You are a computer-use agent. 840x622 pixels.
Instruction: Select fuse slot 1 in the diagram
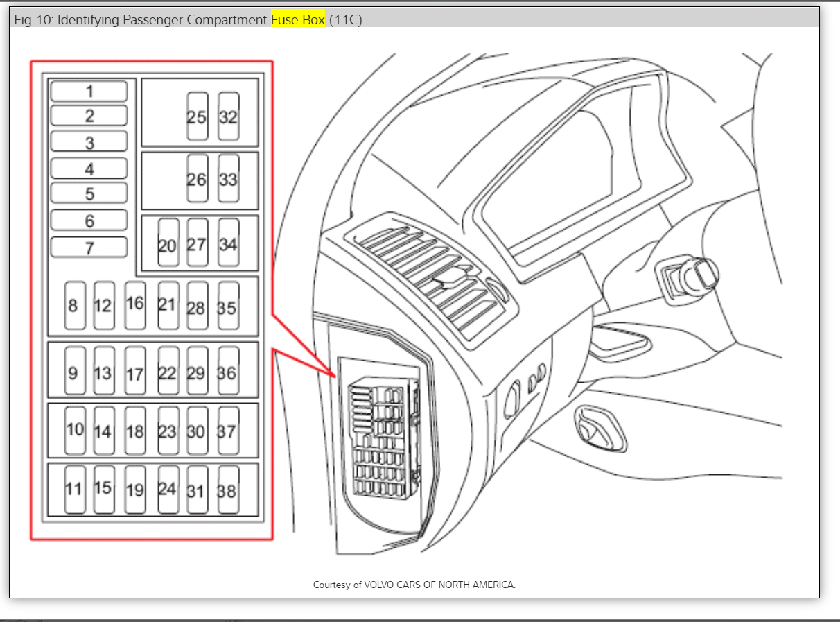pos(89,92)
